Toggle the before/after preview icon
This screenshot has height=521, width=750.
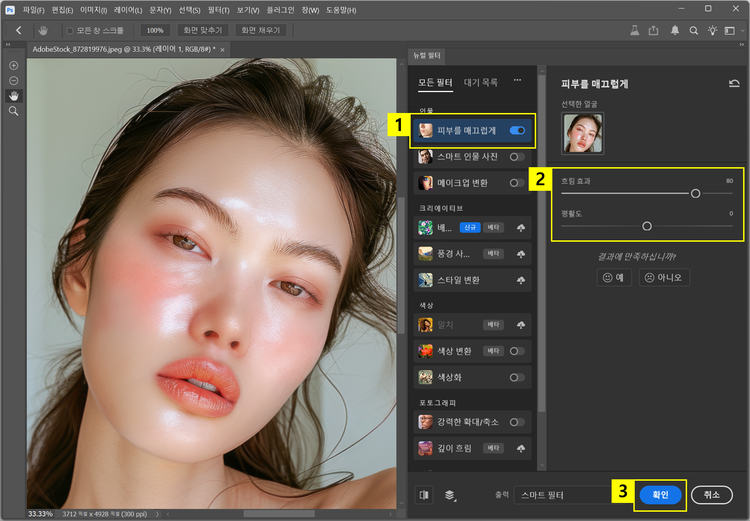click(424, 495)
